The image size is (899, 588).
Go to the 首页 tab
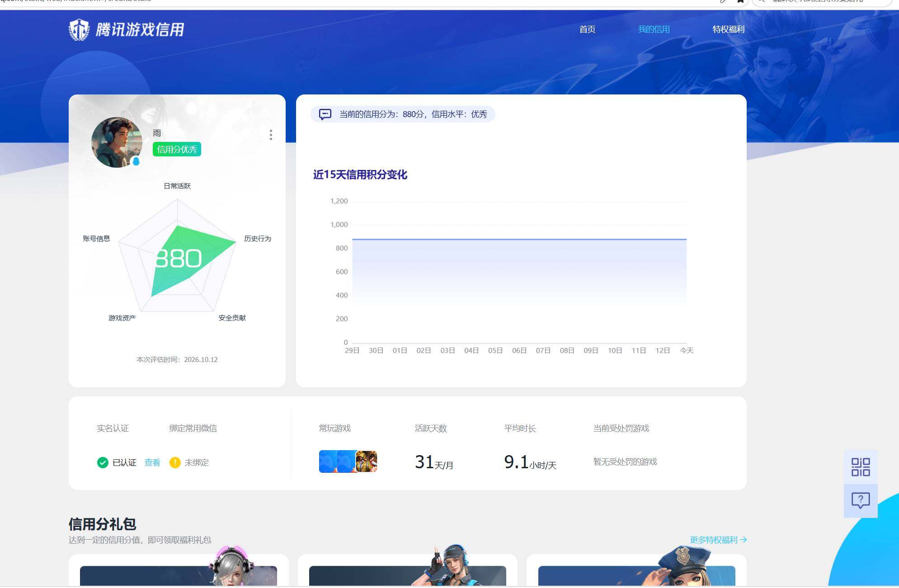pos(587,29)
